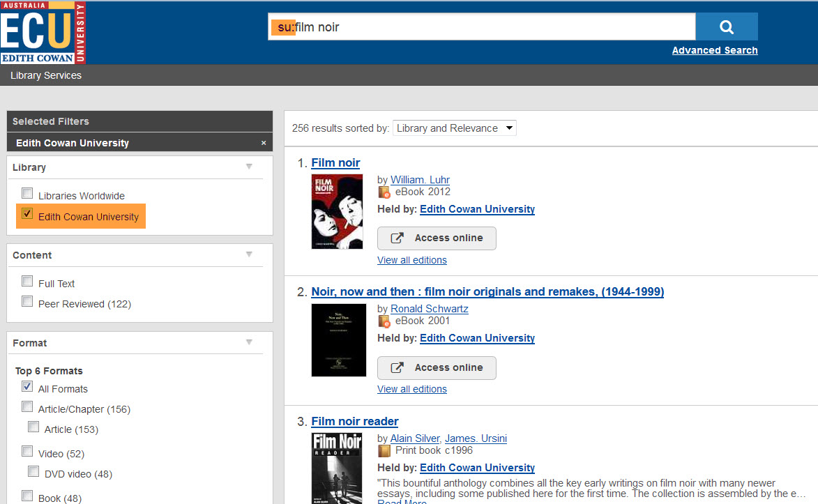Click Held by link for Film noir
This screenshot has height=504, width=818.
(477, 209)
